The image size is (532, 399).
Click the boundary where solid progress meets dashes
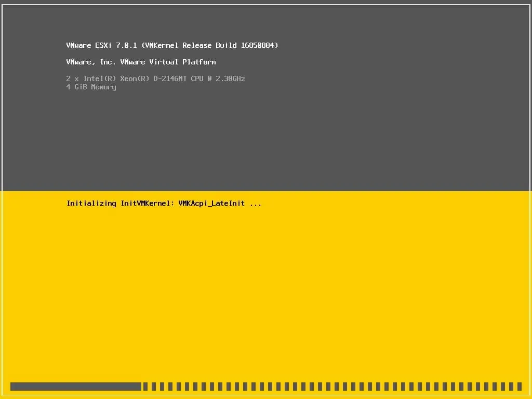click(142, 386)
